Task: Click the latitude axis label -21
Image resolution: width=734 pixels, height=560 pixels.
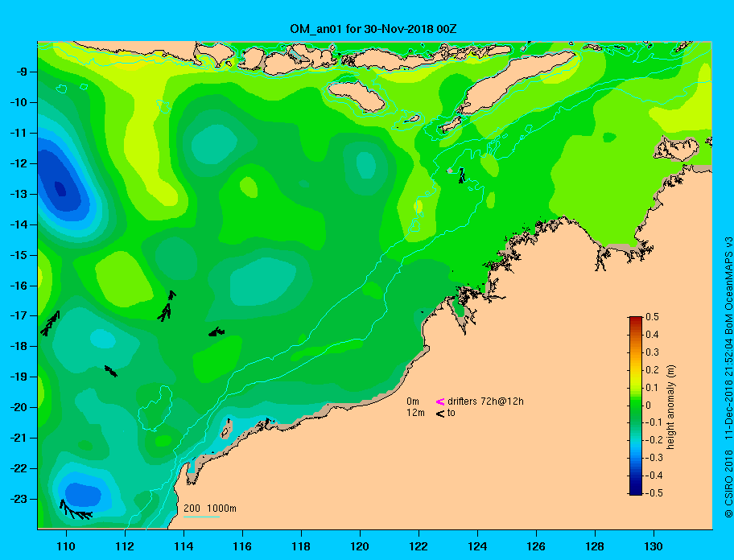Action: [19, 438]
